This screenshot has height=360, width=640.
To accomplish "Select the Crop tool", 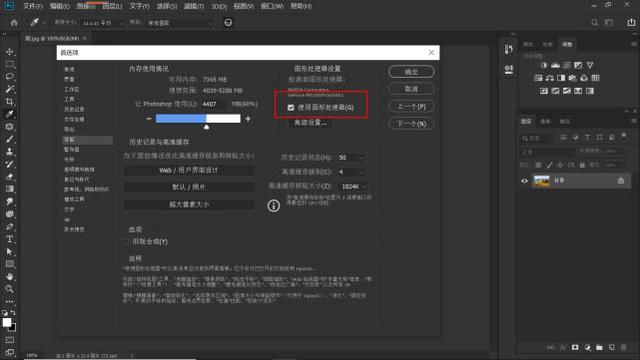I will [9, 102].
